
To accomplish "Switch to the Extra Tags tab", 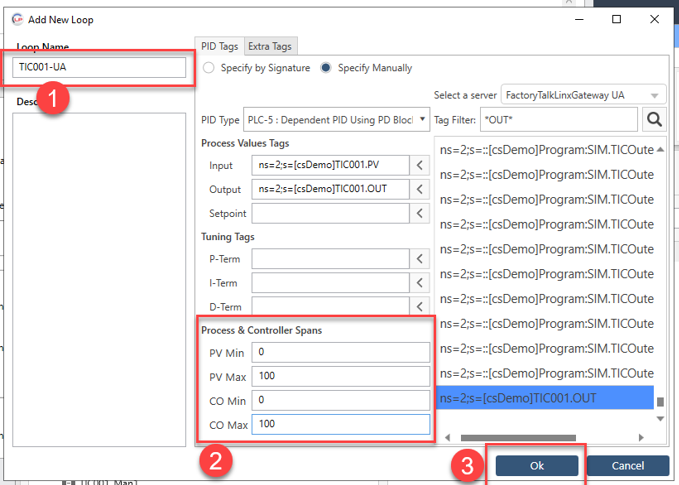I will 270,46.
